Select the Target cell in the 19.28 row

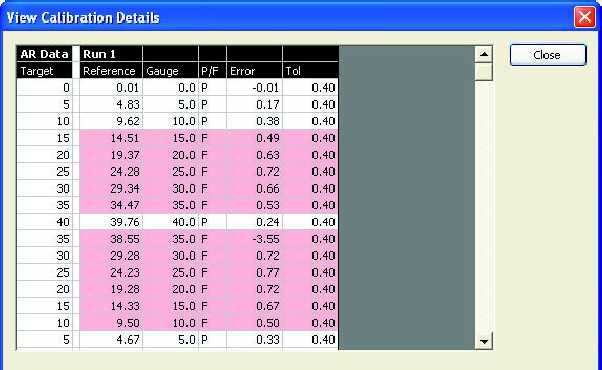44,289
